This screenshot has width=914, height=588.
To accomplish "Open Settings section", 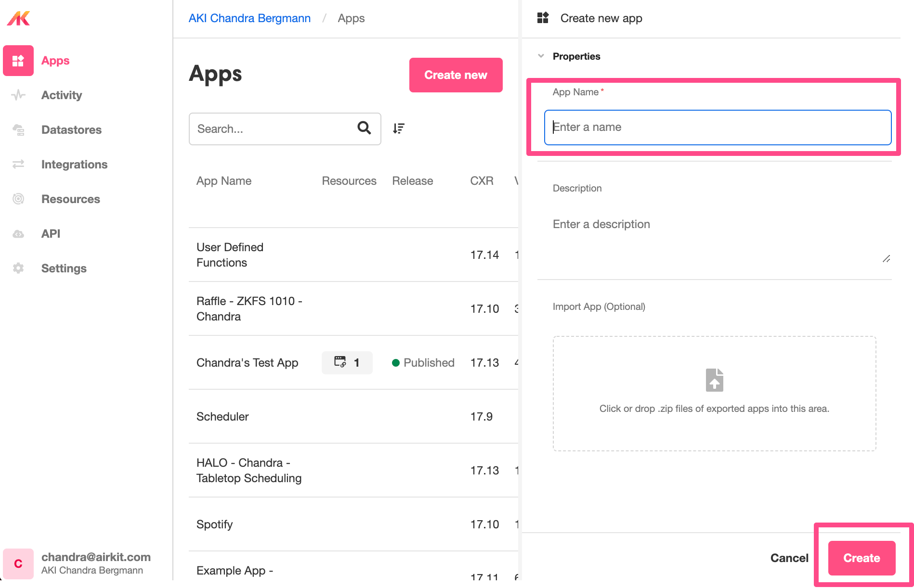I will [x=64, y=268].
